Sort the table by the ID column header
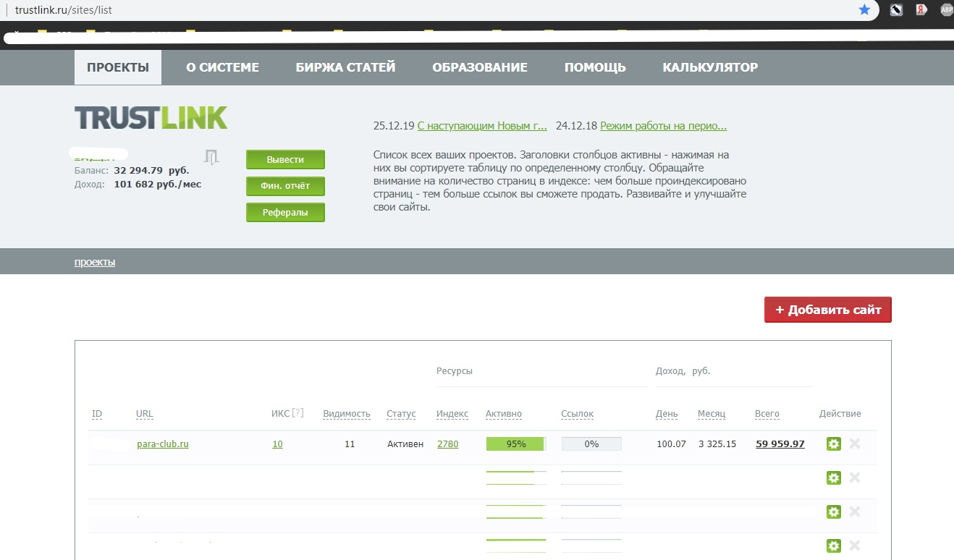This screenshot has height=560, width=954. (x=97, y=414)
